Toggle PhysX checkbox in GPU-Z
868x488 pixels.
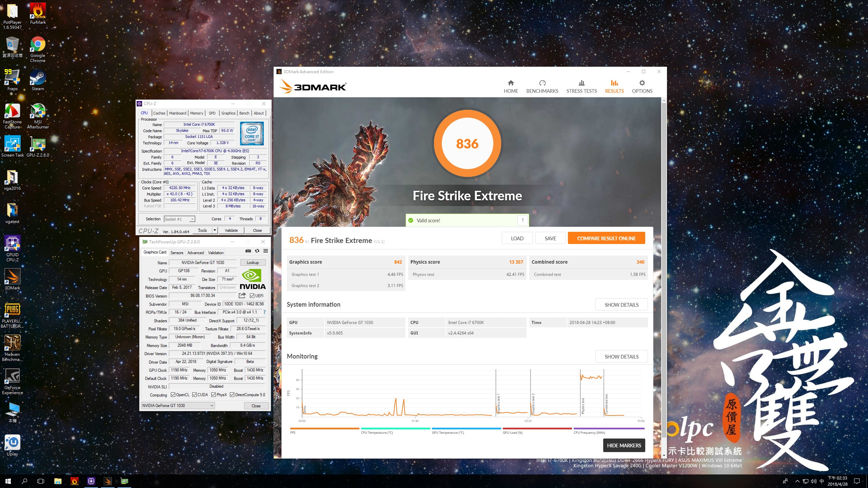click(213, 394)
